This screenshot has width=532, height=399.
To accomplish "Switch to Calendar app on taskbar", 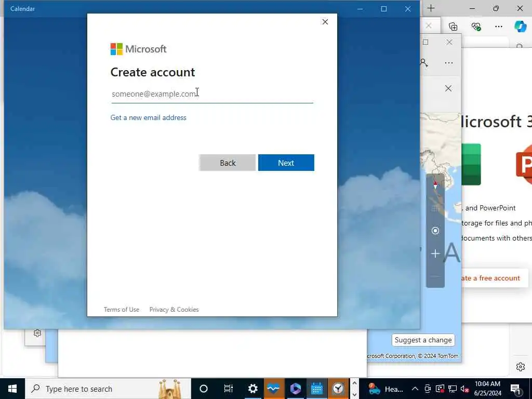I will (x=316, y=389).
